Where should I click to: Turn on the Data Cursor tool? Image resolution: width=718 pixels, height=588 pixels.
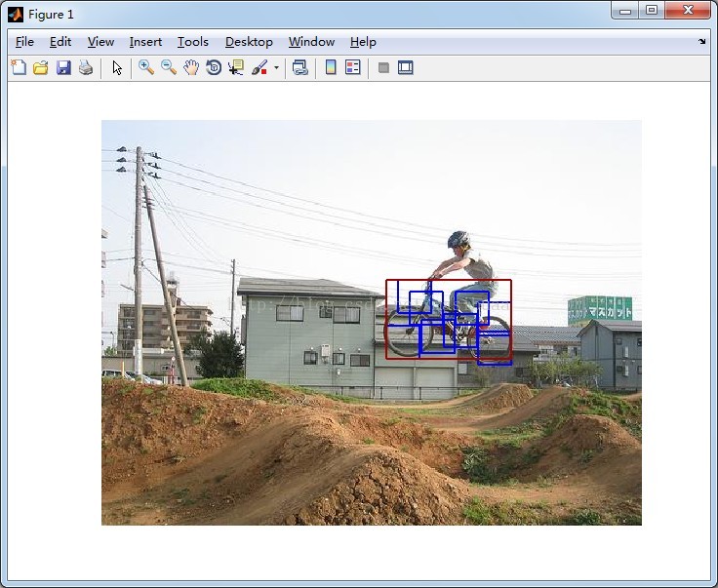coord(236,67)
